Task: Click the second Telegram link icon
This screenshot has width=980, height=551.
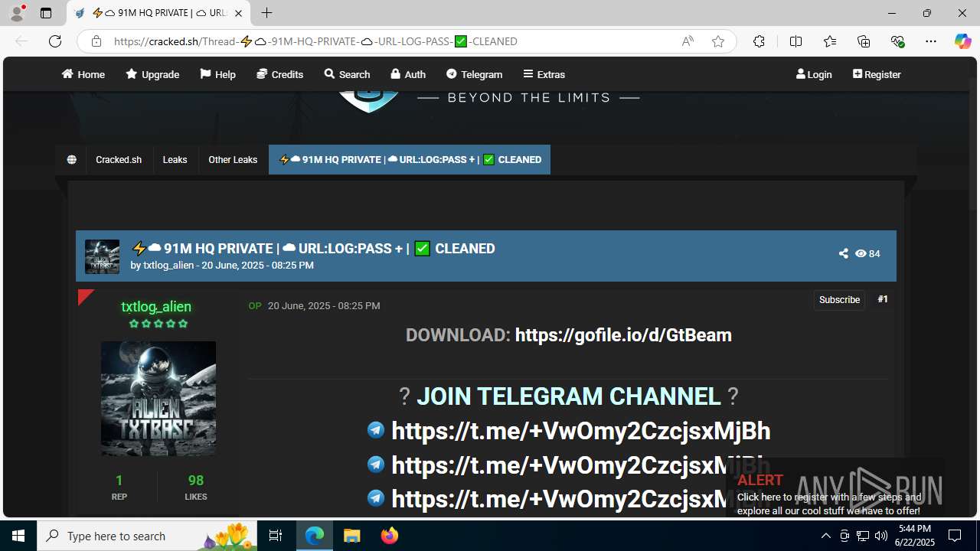Action: pos(376,464)
